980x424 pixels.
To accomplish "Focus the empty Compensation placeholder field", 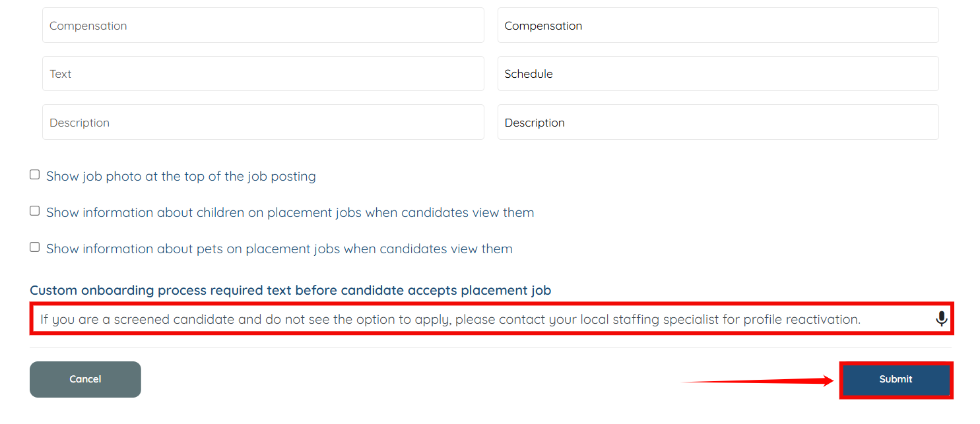I will 263,26.
